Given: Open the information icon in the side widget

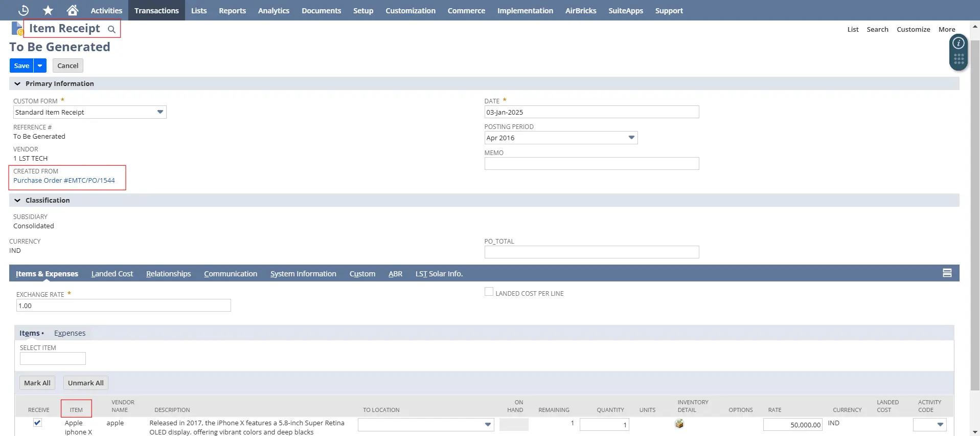Looking at the screenshot, I should point(959,43).
